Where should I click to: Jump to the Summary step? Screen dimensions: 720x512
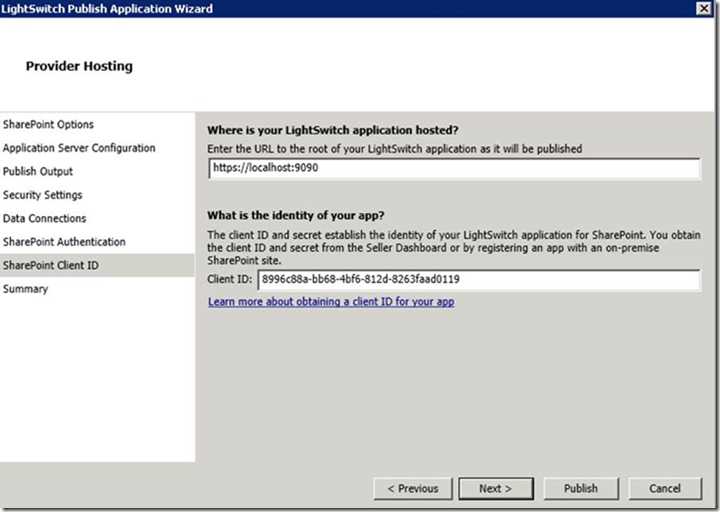click(x=25, y=289)
